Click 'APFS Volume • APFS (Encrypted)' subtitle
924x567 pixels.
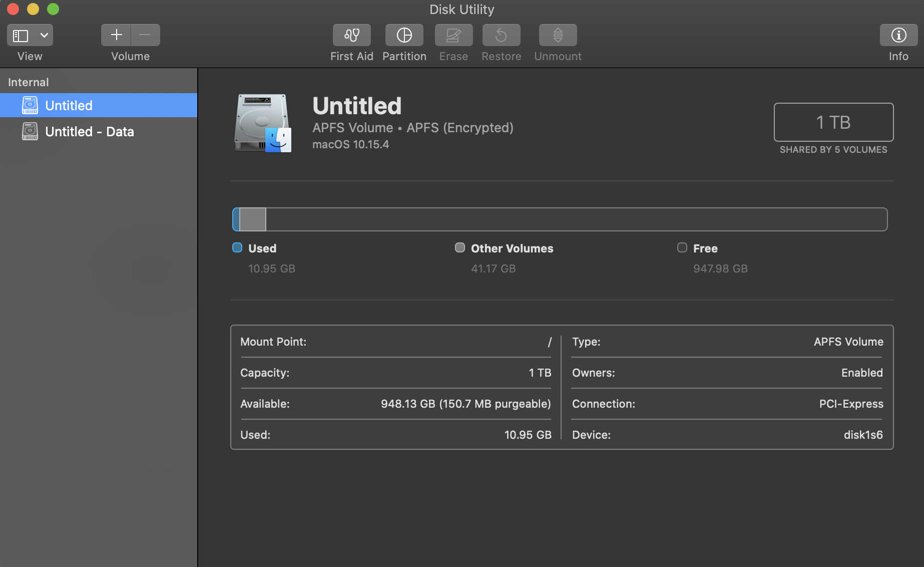click(413, 128)
